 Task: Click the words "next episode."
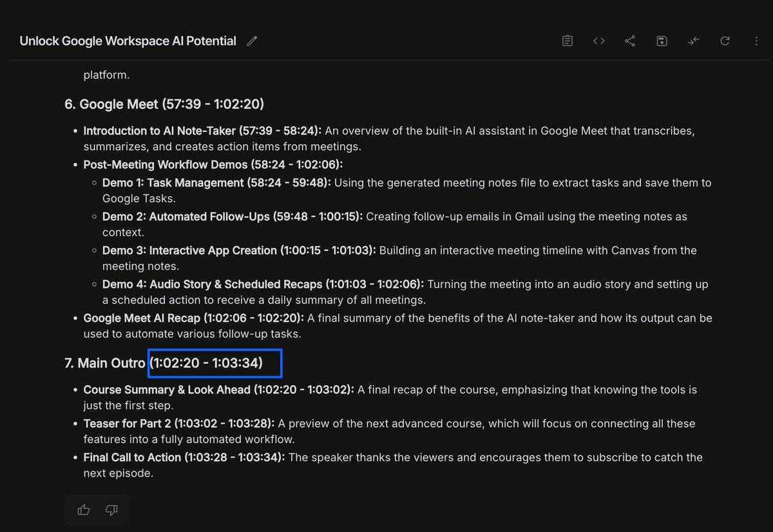(119, 473)
